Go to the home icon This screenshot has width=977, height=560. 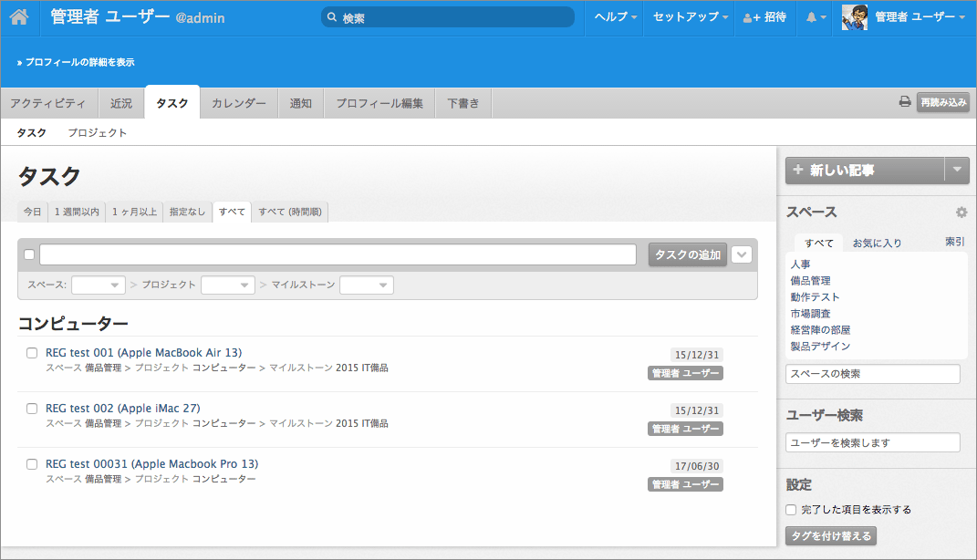coord(19,16)
